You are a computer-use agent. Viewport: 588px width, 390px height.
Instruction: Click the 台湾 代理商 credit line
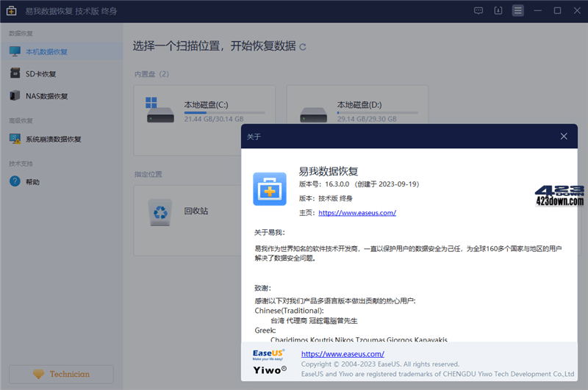point(314,321)
